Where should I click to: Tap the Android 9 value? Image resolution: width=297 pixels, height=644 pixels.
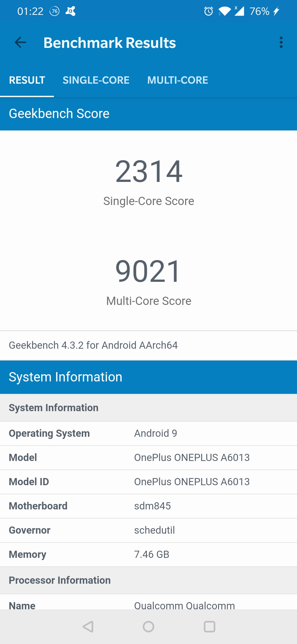tap(156, 433)
